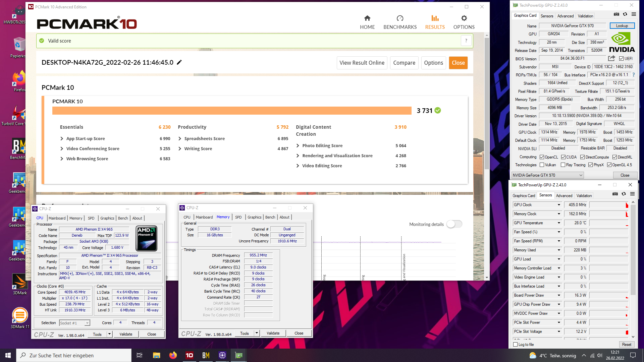Toggle Monitoring details switch
Screen dimensions: 644x362
coord(454,224)
